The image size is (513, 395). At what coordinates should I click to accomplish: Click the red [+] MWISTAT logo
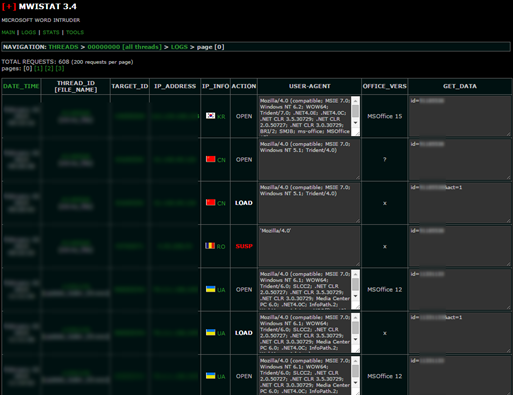(9, 6)
